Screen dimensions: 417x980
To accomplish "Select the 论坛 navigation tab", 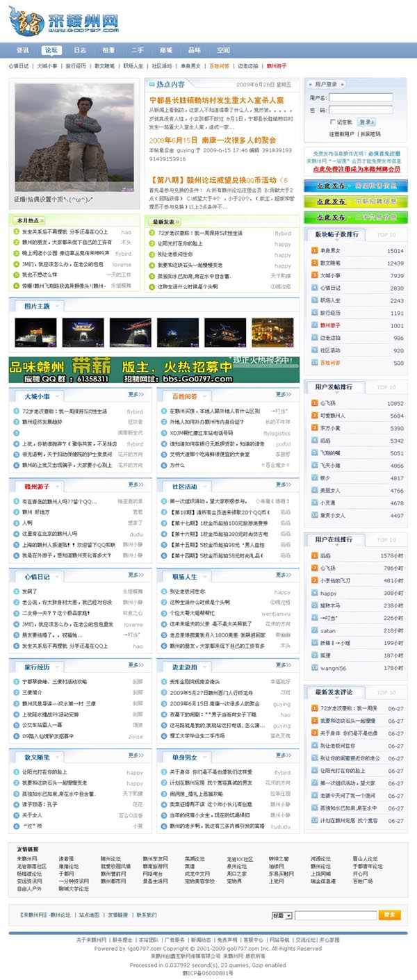I will click(51, 50).
